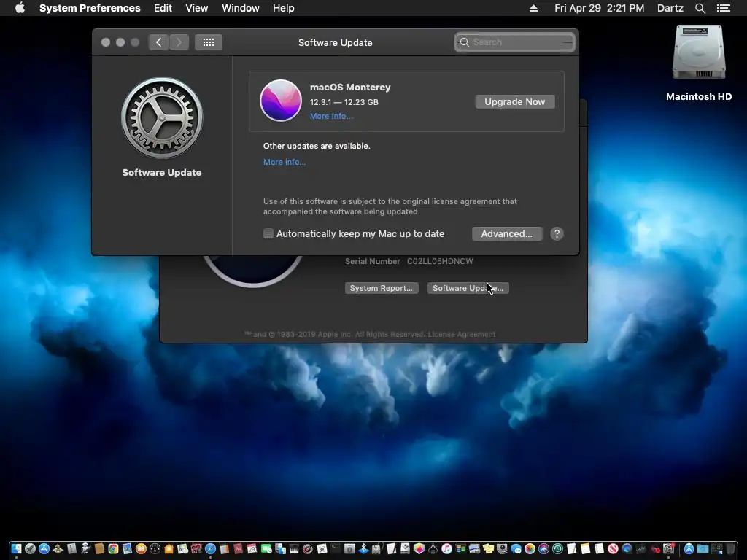Screen dimensions: 747x560
Task: Click the Software Update gear icon
Action: coord(162,117)
